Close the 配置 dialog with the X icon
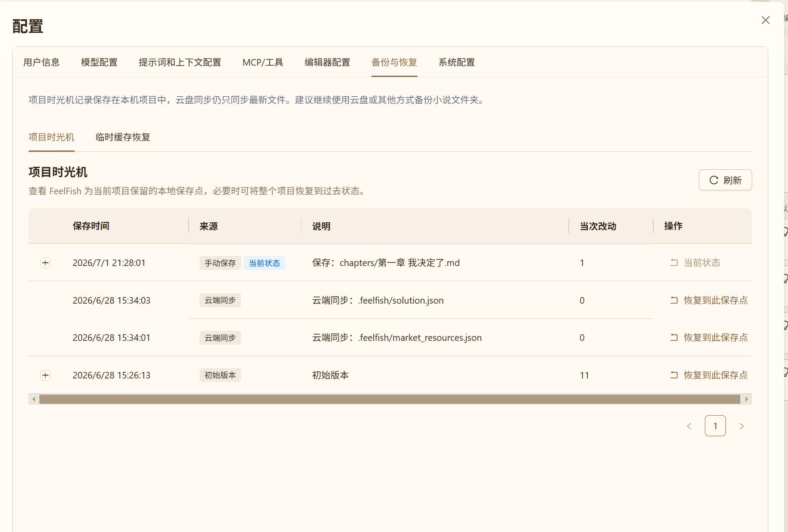The image size is (788, 532). coord(765,20)
